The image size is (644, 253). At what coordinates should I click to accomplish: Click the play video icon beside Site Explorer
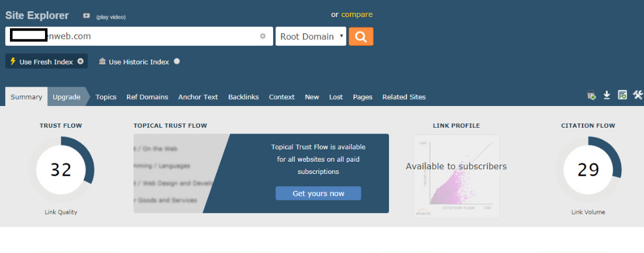(86, 16)
